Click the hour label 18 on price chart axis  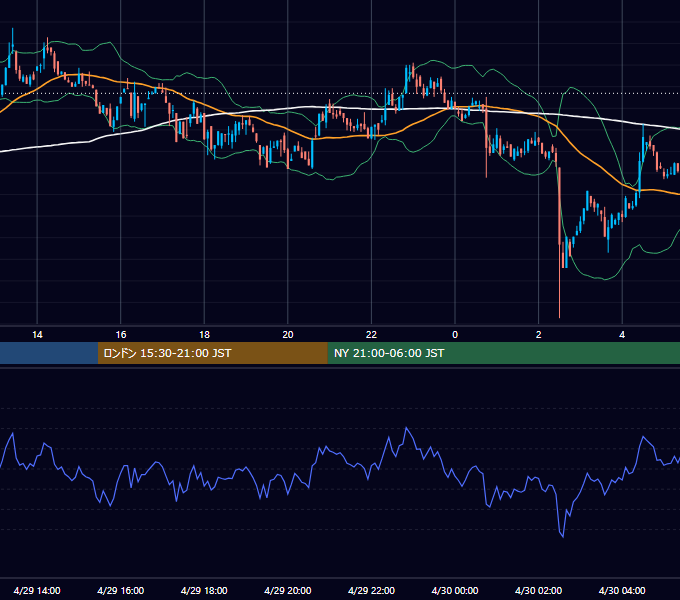tap(204, 335)
